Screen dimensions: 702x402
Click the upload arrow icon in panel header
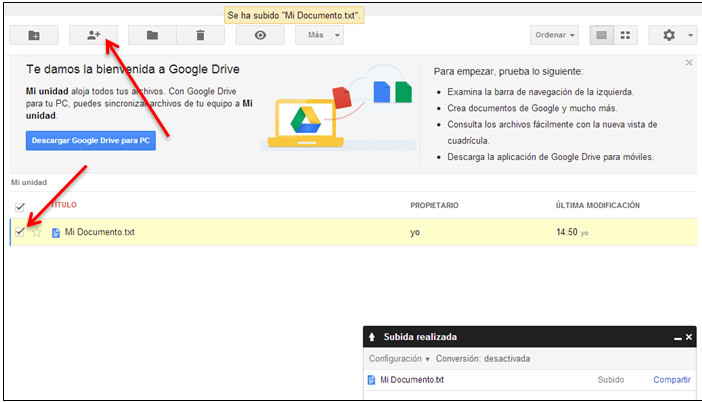coord(372,337)
